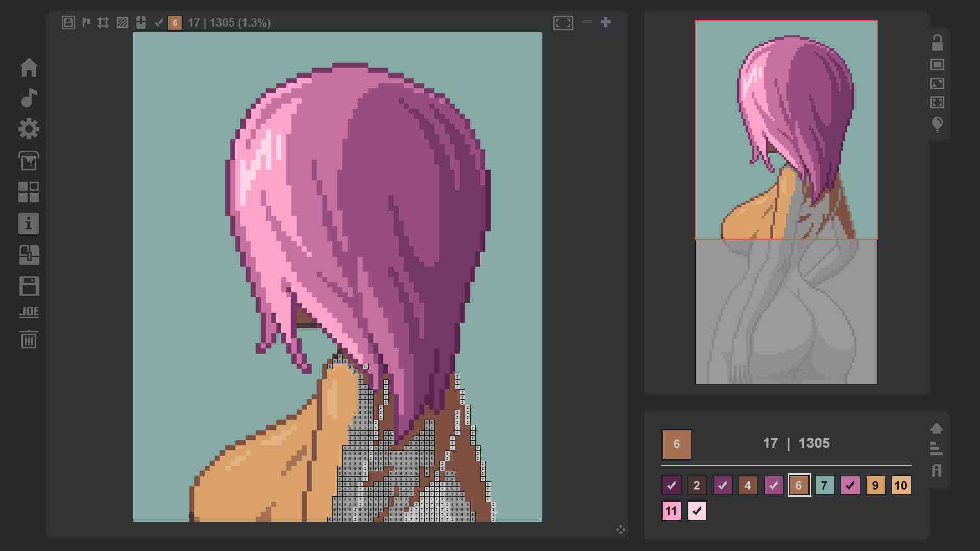Click the fullscreen brackets icon above canvas
Viewport: 980px width, 551px height.
563,23
